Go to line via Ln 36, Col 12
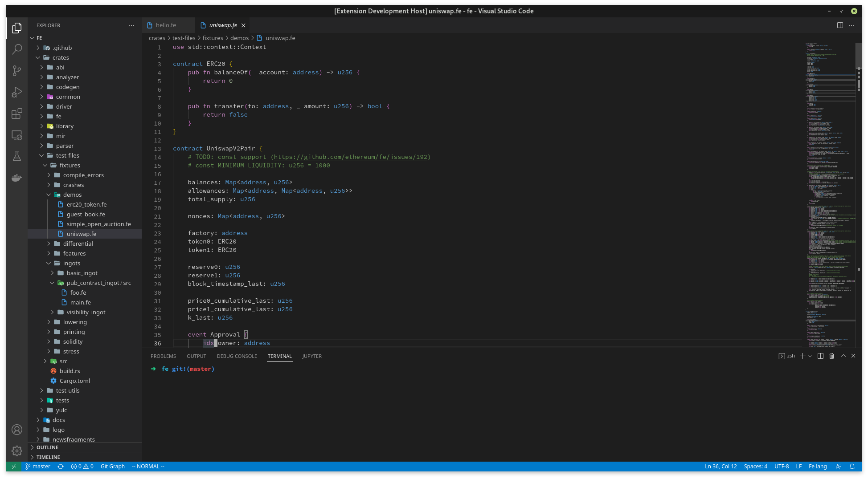This screenshot has height=479, width=868. tap(721, 467)
